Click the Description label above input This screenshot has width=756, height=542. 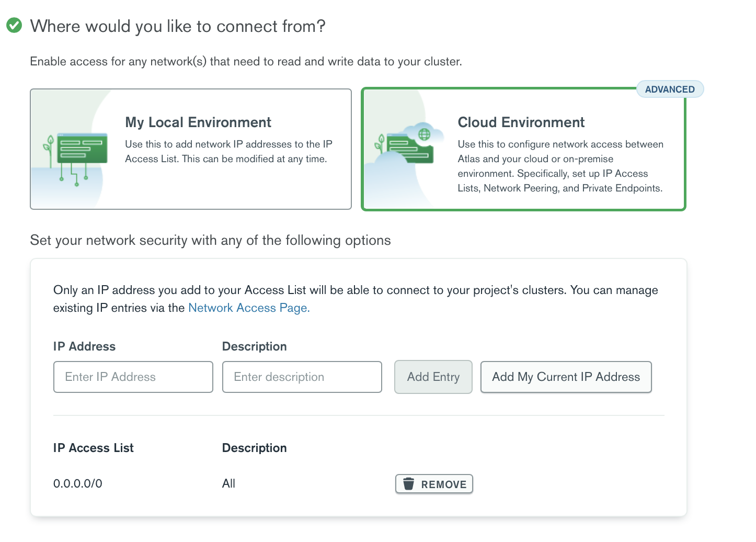pos(254,346)
